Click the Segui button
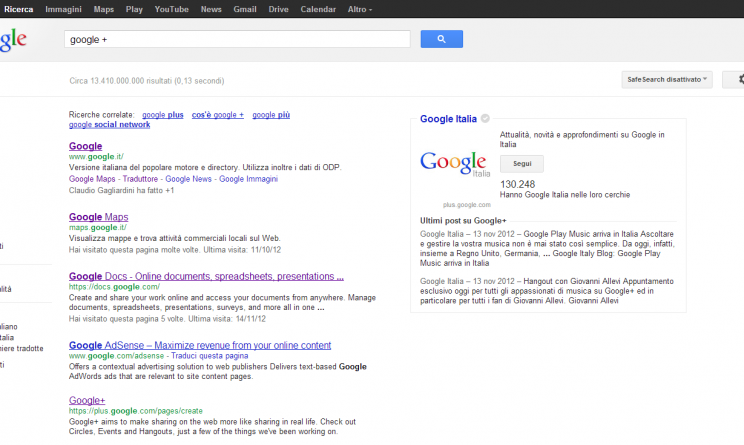Screen dimensions: 744x445 pos(522,164)
